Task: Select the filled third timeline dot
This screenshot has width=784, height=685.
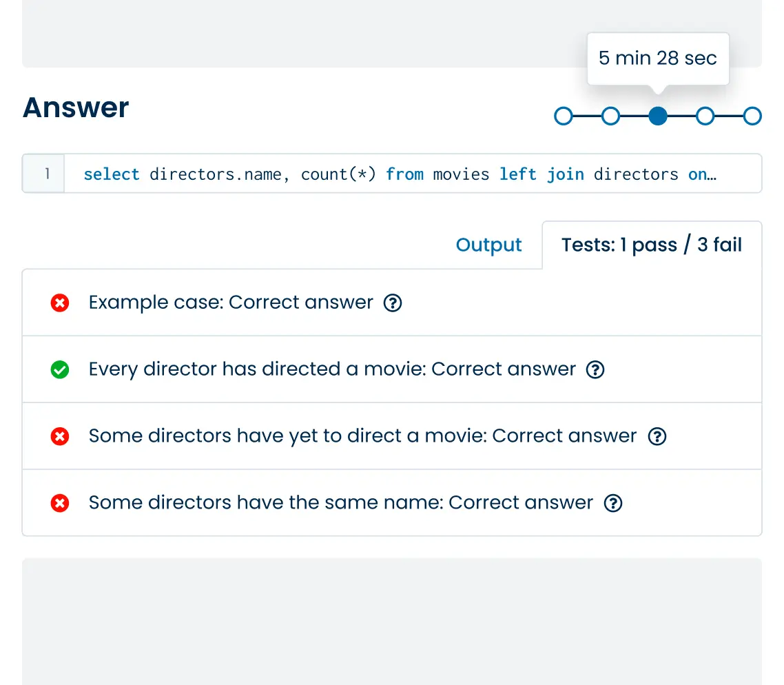Action: click(658, 116)
